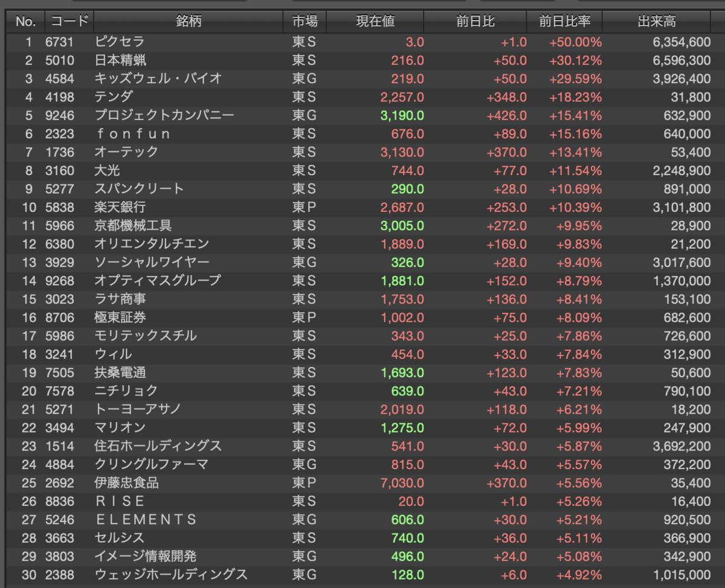Select the ウィル stock name

pos(113,354)
